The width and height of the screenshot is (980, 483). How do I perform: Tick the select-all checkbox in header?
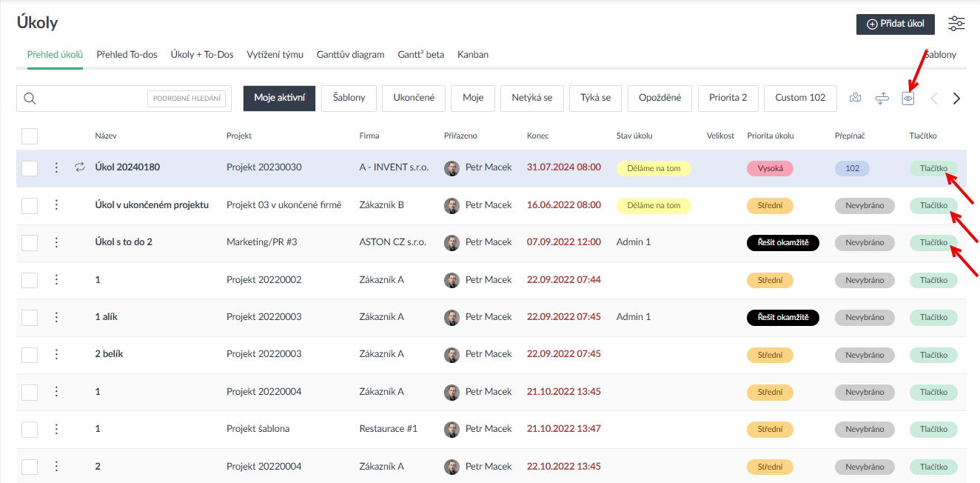click(x=30, y=136)
